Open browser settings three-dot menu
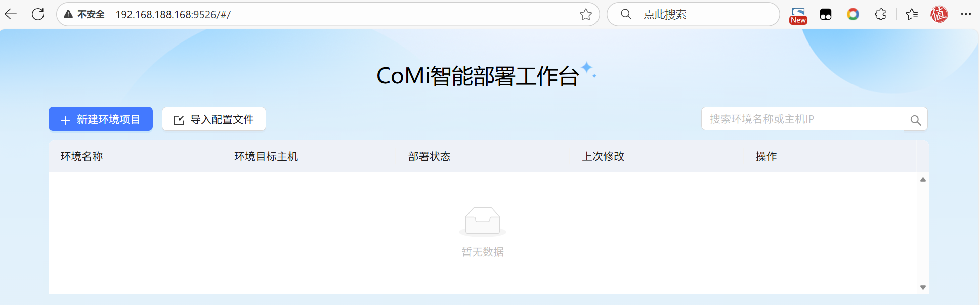 pyautogui.click(x=966, y=14)
